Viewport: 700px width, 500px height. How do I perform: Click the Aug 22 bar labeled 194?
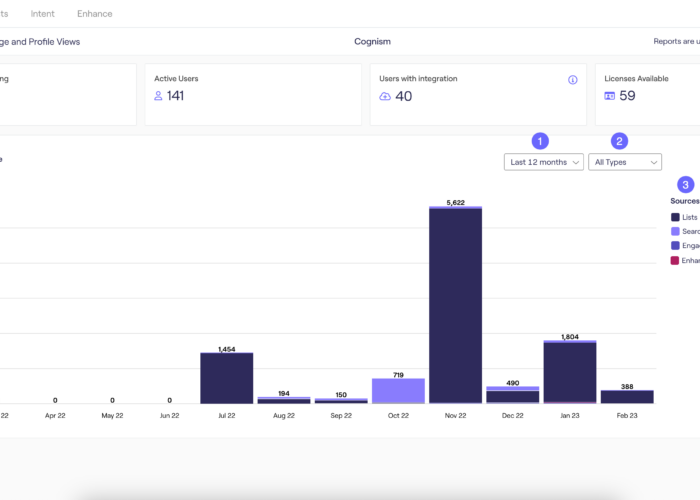coord(284,400)
